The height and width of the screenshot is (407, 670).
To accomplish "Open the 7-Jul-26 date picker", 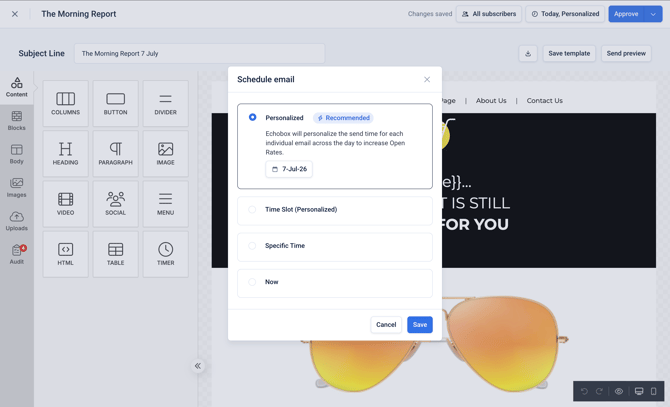I will (289, 169).
